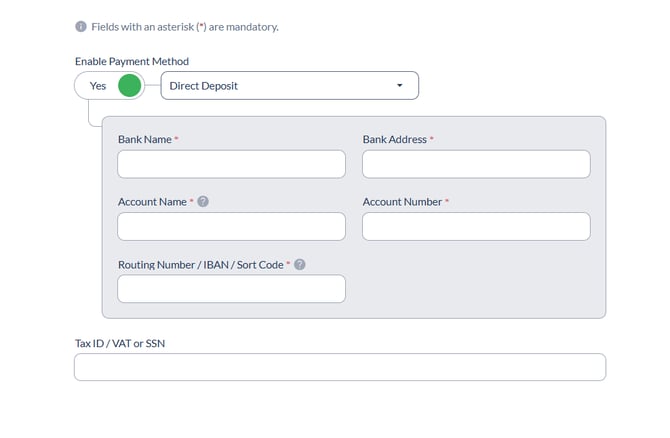The image size is (670, 438).
Task: Click the Account Number label
Action: [x=403, y=202]
